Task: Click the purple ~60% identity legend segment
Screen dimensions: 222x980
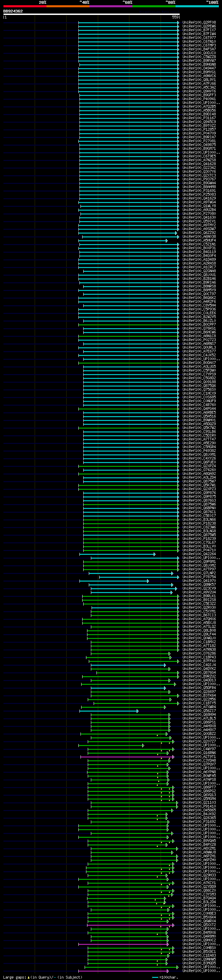Action: click(x=111, y=6)
